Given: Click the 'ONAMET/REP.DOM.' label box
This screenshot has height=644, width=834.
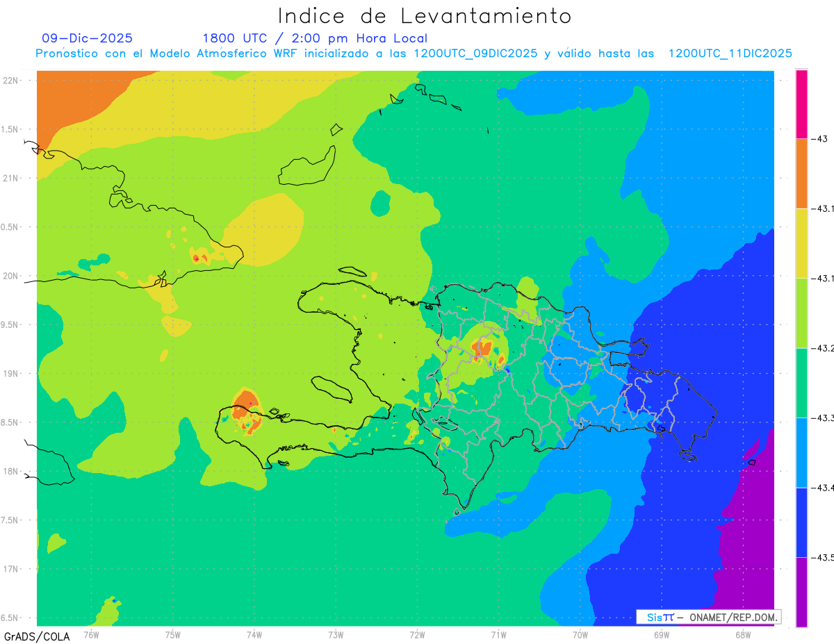Looking at the screenshot, I should (x=708, y=617).
